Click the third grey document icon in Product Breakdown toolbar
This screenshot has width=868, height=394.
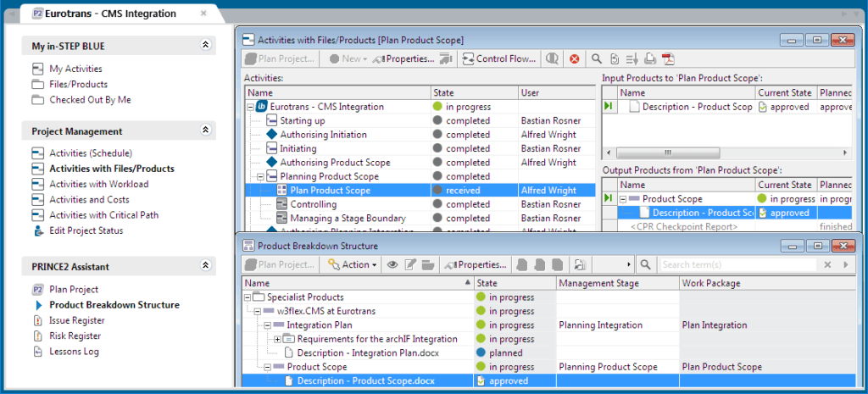point(558,264)
